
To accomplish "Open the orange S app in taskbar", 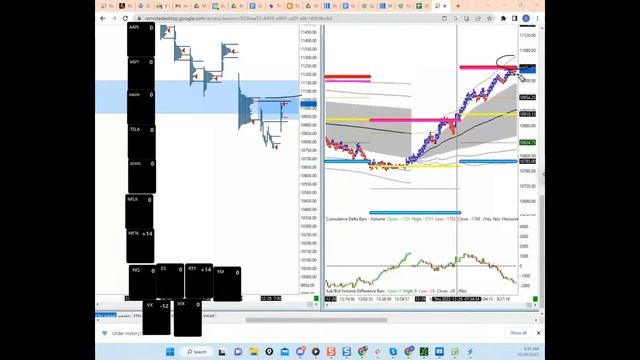I will [x=331, y=351].
